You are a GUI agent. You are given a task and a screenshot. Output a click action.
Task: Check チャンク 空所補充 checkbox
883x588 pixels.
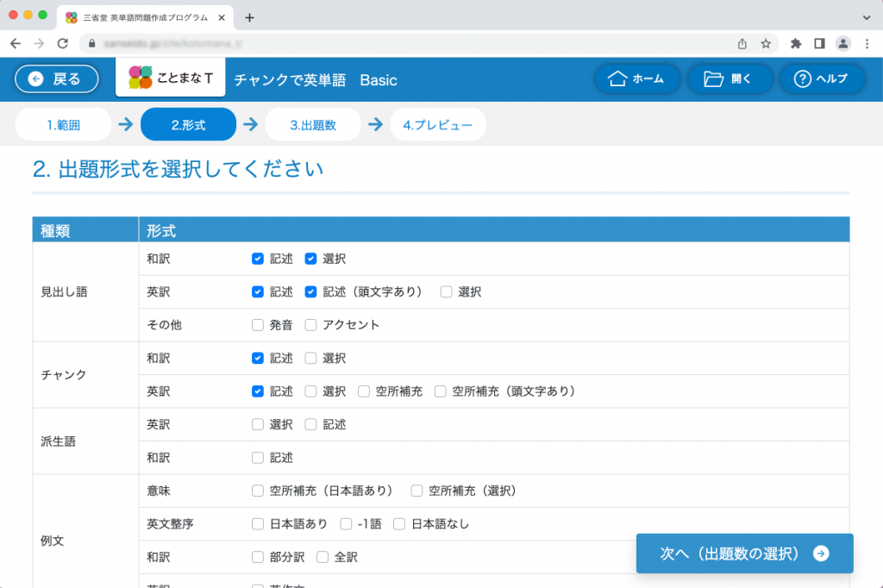point(364,391)
